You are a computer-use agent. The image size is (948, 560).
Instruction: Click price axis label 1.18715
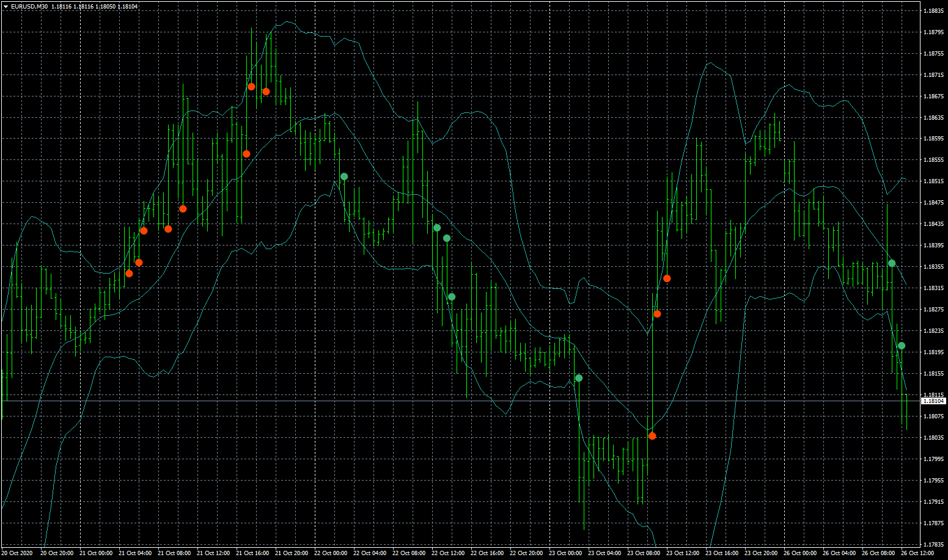pos(933,75)
